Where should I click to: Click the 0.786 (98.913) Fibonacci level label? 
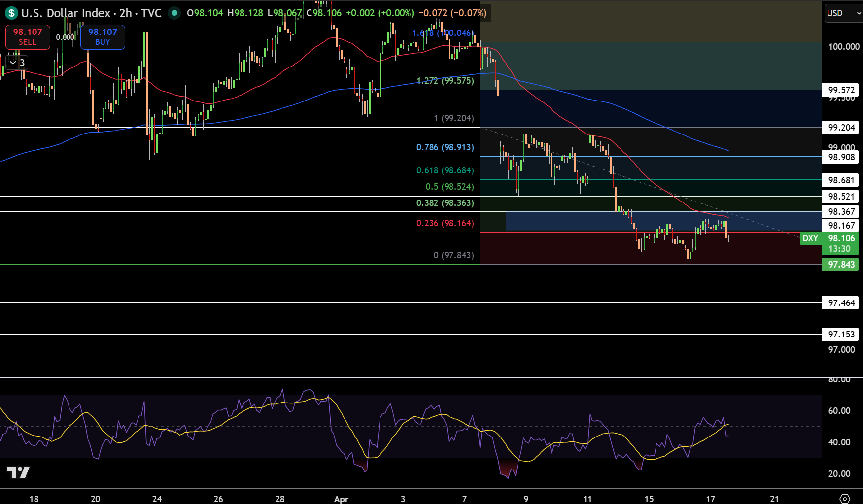click(445, 147)
